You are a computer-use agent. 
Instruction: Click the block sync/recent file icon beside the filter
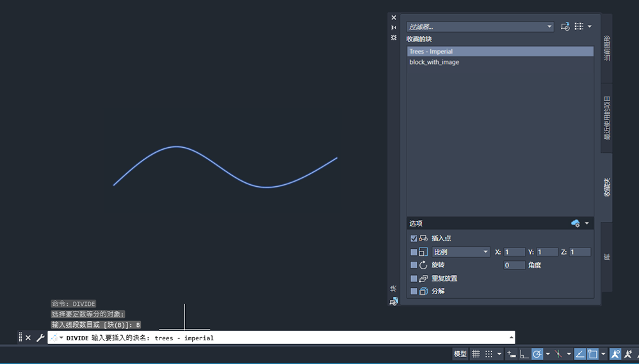click(x=565, y=26)
